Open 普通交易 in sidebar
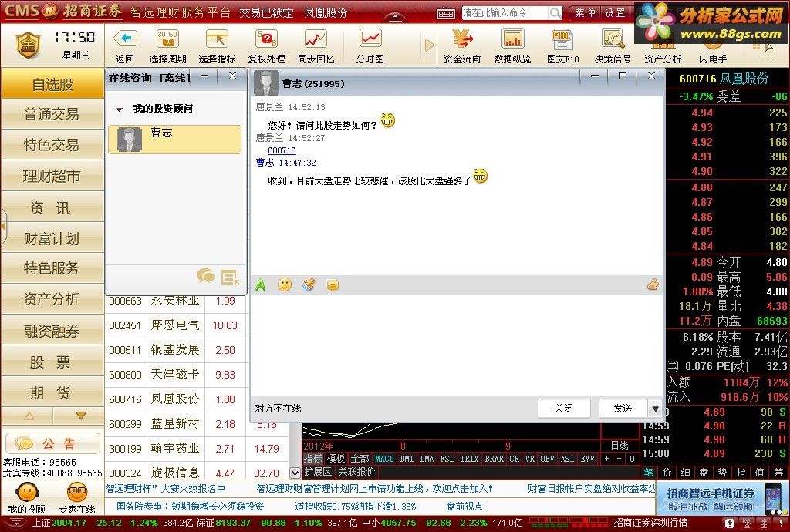The image size is (790, 532). pyautogui.click(x=52, y=114)
